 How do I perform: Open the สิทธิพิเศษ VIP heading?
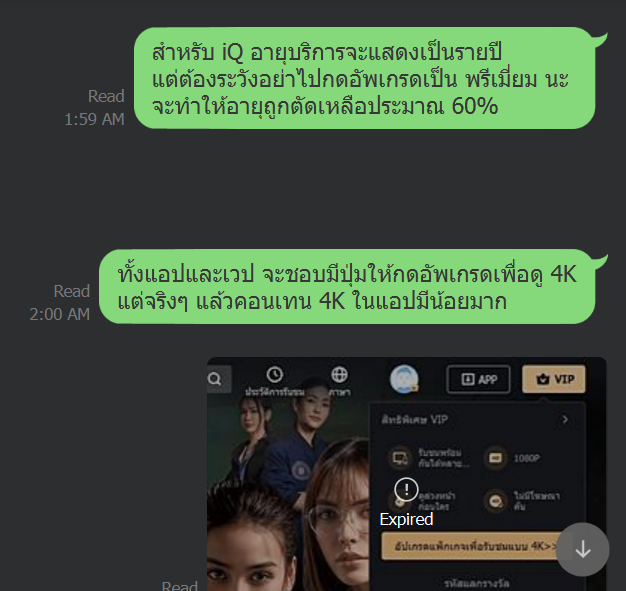coord(414,419)
